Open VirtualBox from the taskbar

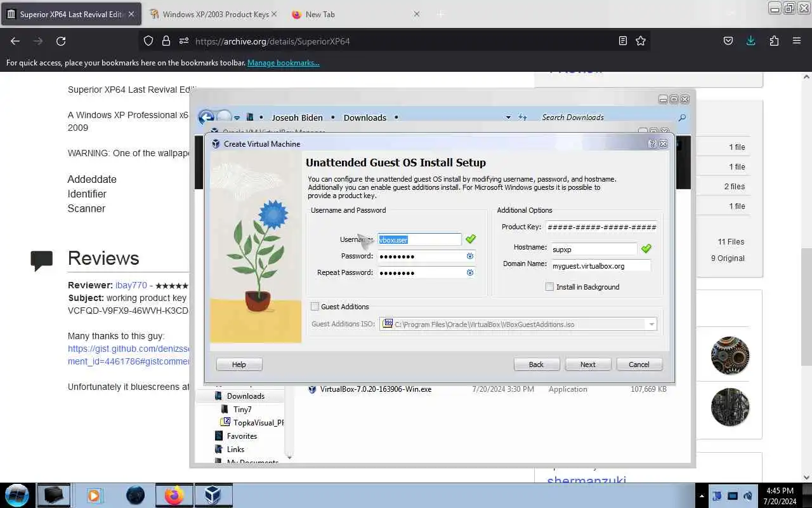tap(213, 495)
